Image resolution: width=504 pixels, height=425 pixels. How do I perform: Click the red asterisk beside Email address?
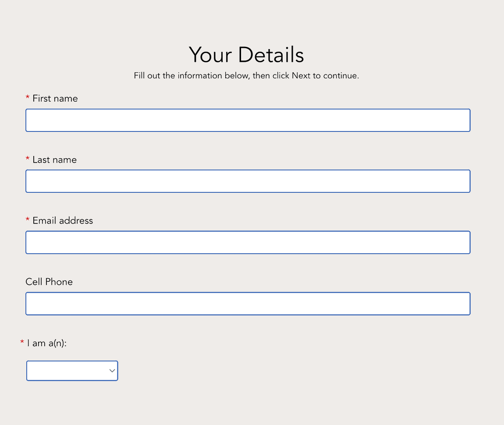(x=27, y=220)
